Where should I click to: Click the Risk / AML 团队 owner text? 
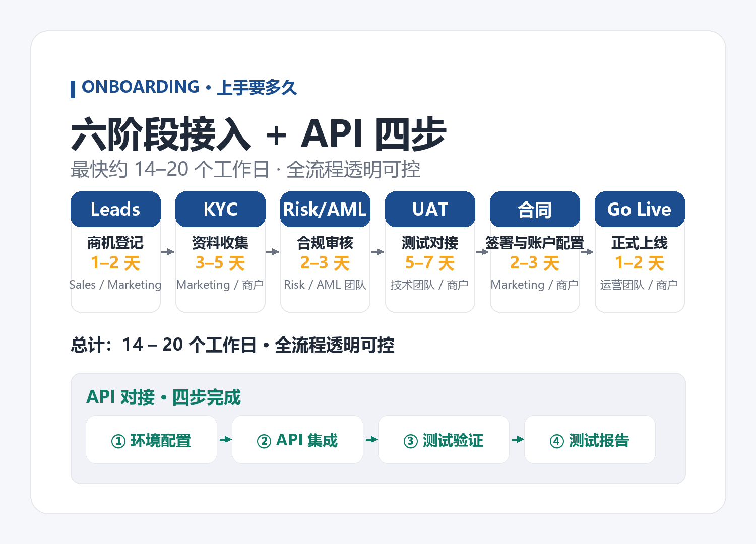[325, 285]
